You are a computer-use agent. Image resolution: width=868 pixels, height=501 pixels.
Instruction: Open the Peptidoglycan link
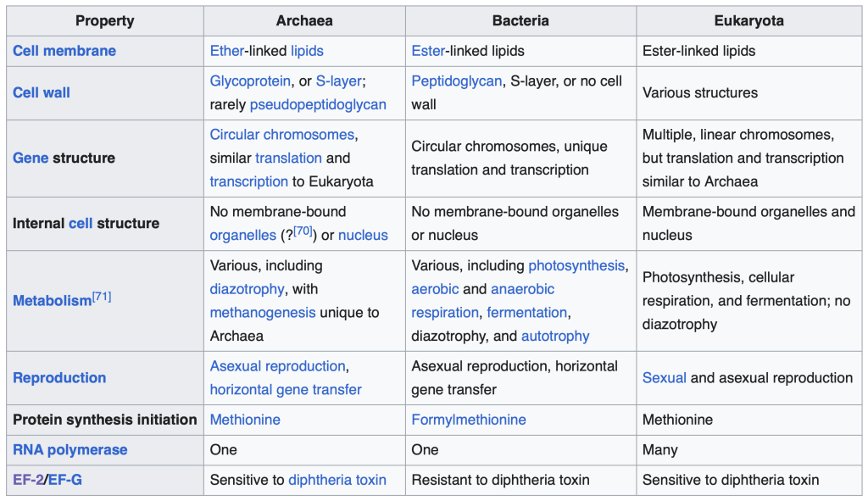[456, 81]
